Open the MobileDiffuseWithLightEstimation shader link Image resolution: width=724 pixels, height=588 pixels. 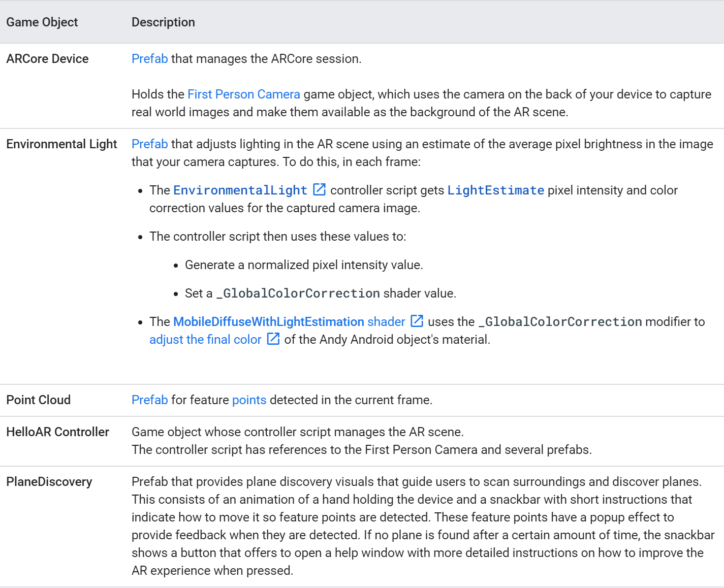point(289,322)
